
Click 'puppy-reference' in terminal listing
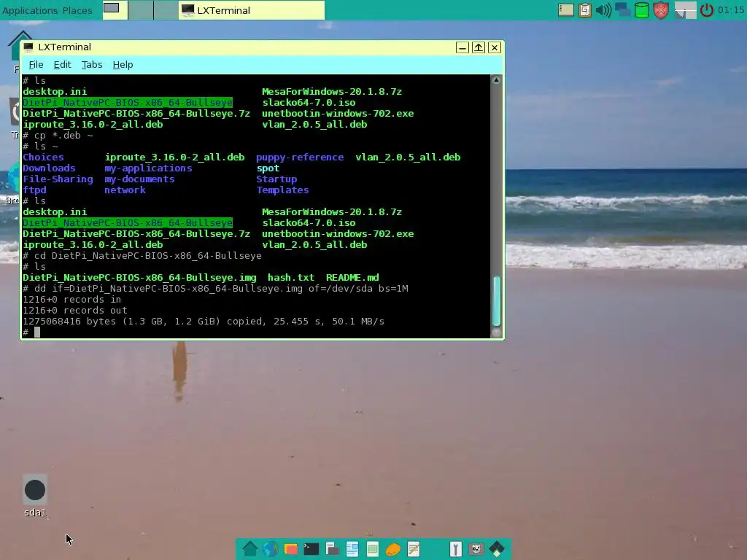pyautogui.click(x=300, y=157)
